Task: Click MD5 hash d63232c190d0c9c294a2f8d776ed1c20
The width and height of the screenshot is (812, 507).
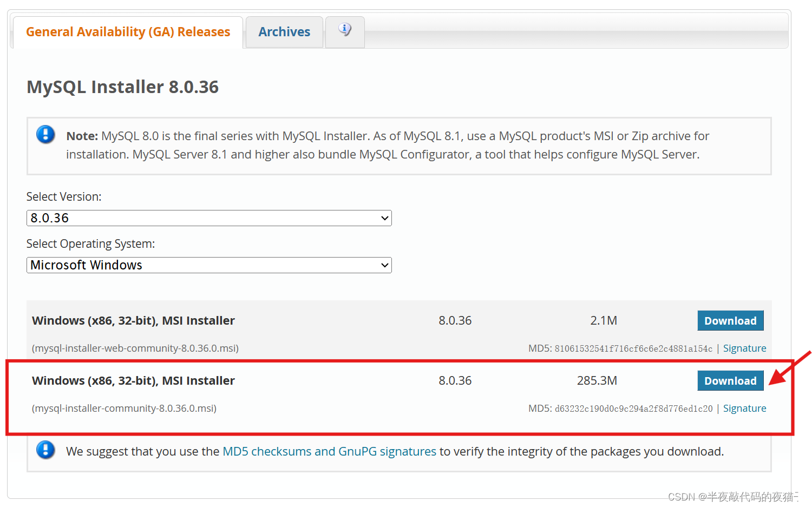Action: [x=633, y=409]
